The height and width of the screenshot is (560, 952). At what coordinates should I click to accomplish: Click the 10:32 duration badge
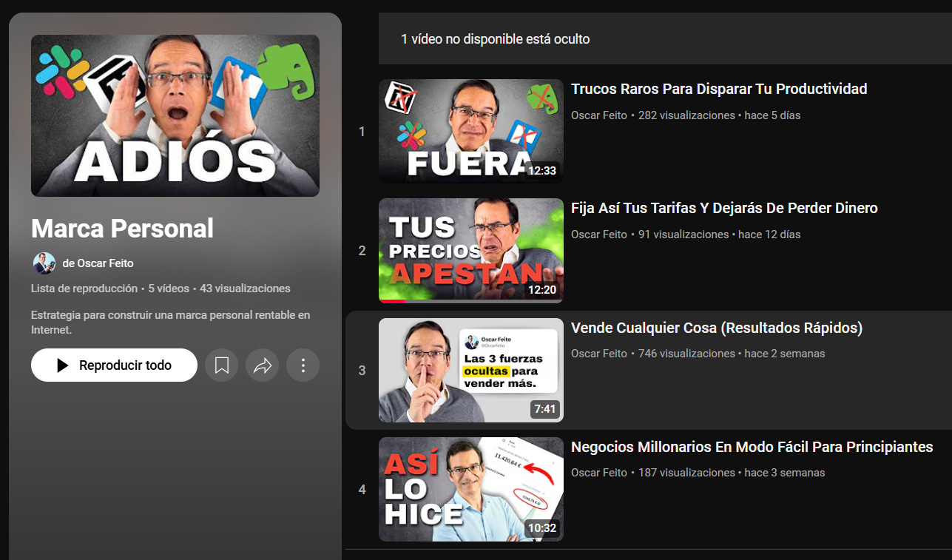pos(541,528)
